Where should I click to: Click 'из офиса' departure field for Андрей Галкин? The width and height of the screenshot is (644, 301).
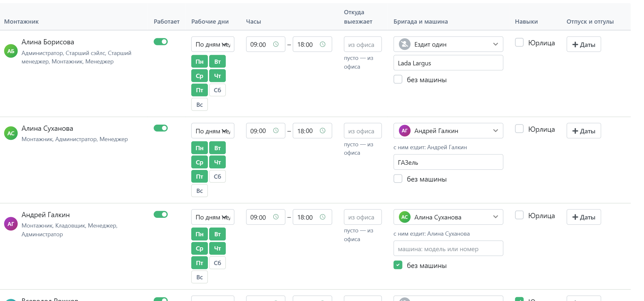tap(363, 217)
